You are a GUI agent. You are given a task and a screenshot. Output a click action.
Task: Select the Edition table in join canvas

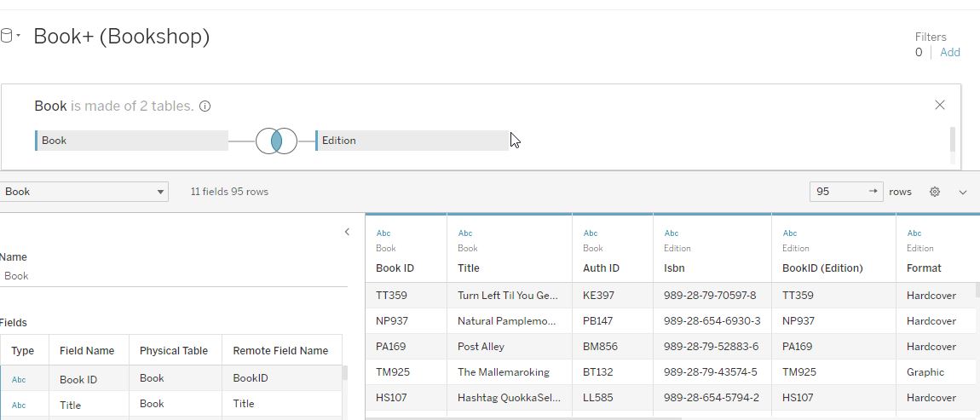click(412, 141)
